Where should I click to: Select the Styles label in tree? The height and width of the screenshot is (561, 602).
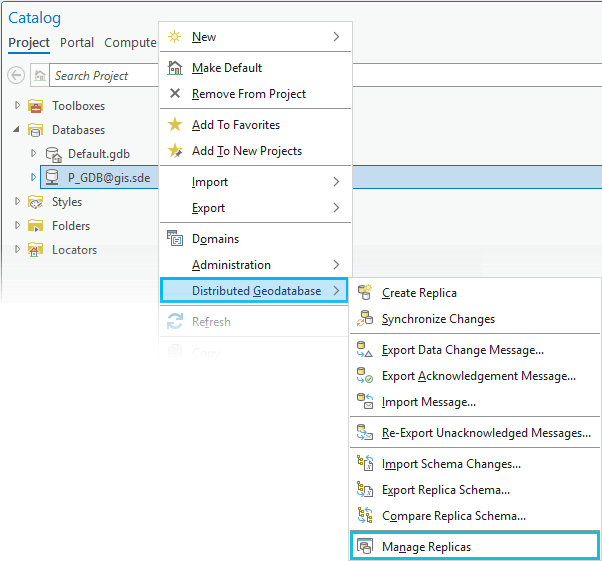tap(67, 202)
